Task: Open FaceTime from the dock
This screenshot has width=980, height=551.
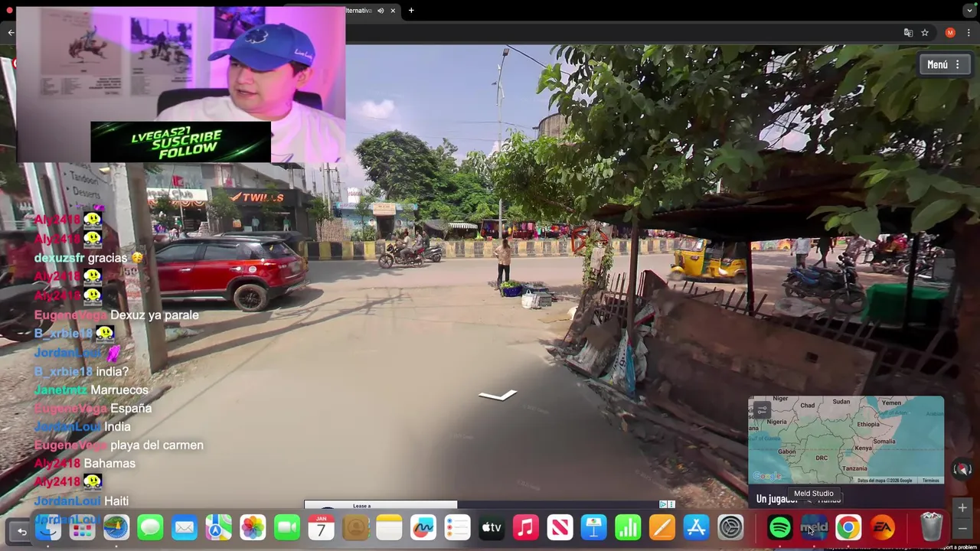Action: tap(287, 528)
